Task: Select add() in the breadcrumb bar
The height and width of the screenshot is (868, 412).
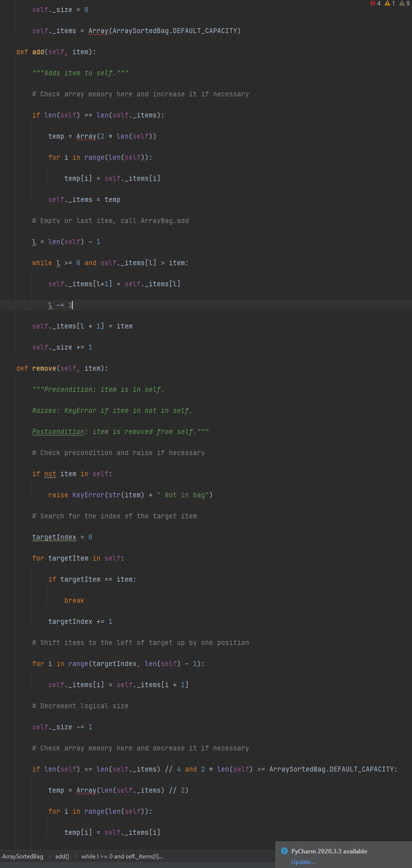Action: coord(62,856)
